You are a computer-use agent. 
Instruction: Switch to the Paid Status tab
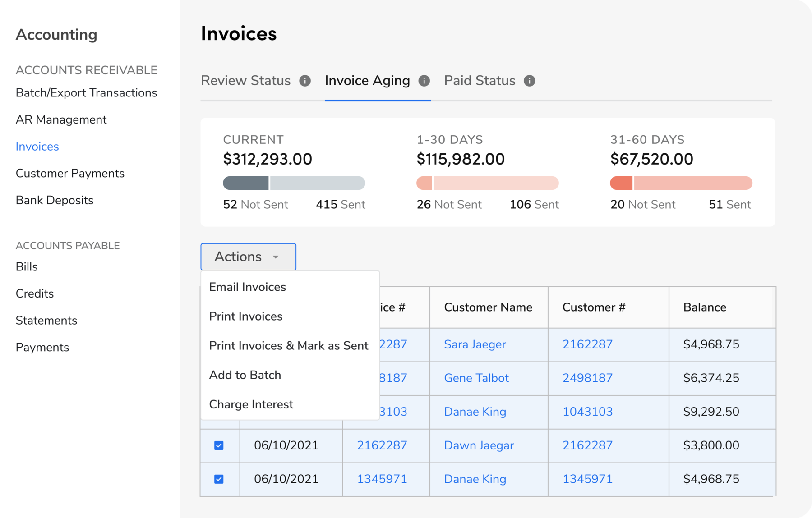tap(480, 81)
